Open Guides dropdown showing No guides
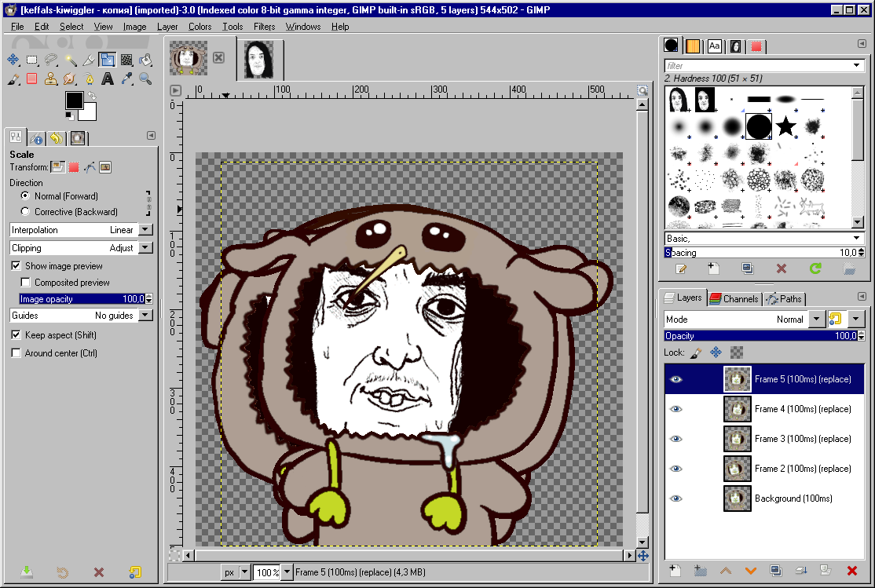The width and height of the screenshot is (875, 588). pyautogui.click(x=82, y=316)
